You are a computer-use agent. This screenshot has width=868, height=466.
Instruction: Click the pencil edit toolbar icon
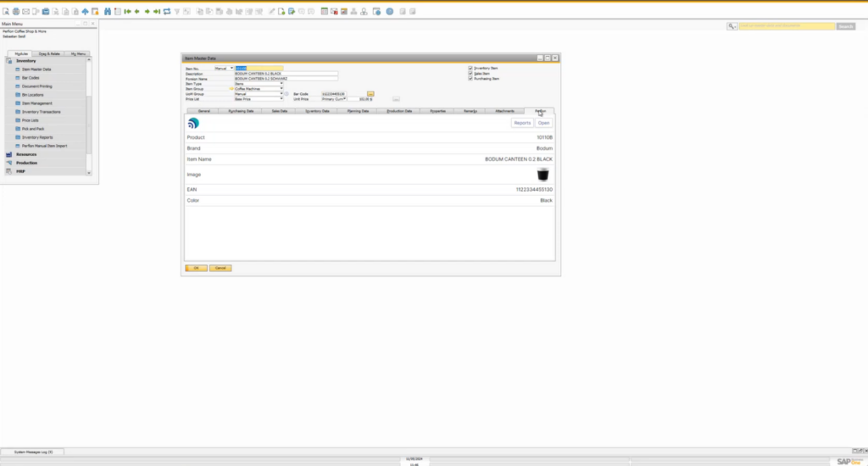[x=272, y=11]
